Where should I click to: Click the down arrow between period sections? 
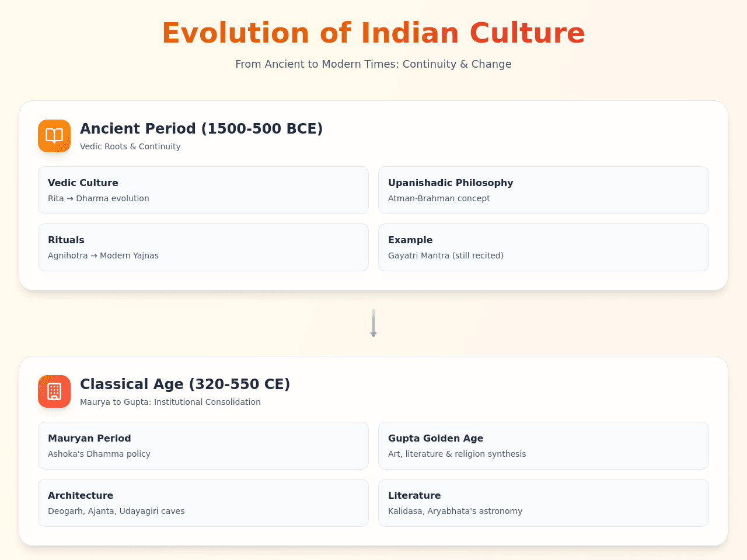373,323
